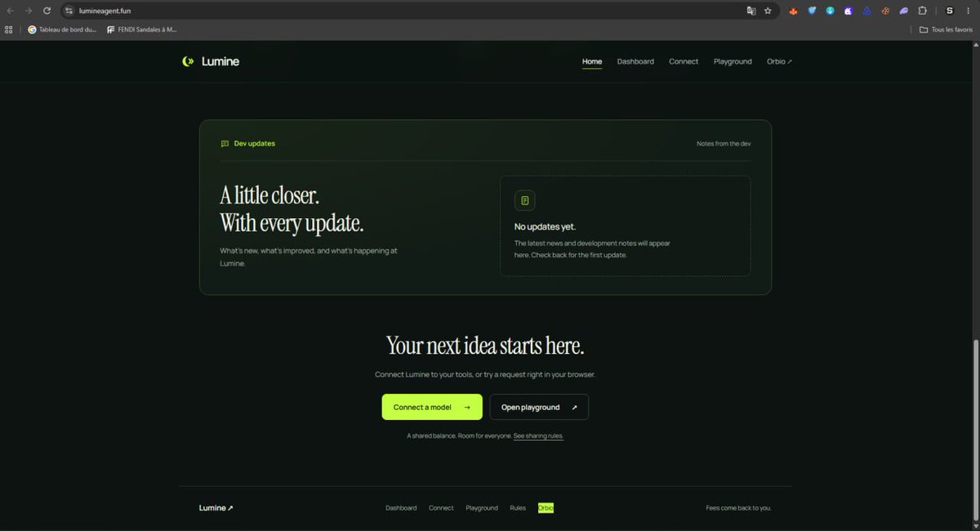980x531 pixels.
Task: Open the purple feather extension icon
Action: tap(904, 11)
